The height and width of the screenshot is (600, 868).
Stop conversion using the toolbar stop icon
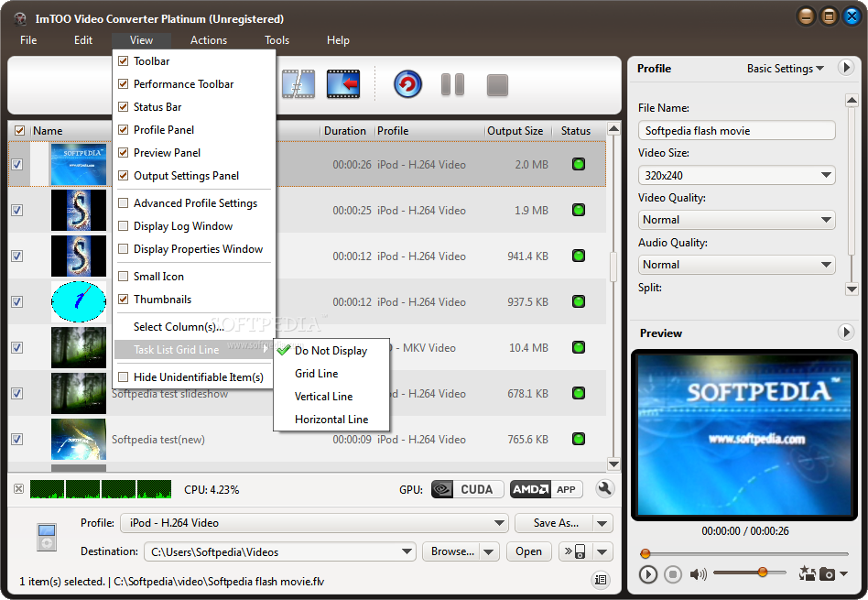tap(497, 85)
